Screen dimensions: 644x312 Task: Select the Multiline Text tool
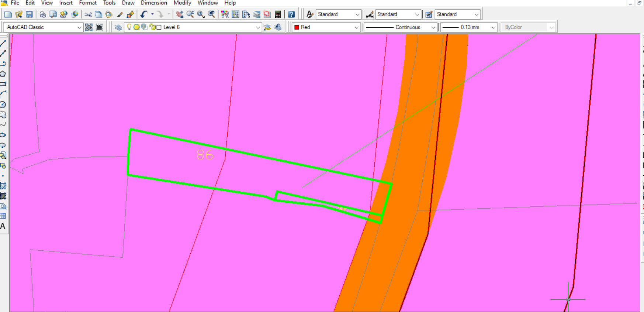click(3, 226)
